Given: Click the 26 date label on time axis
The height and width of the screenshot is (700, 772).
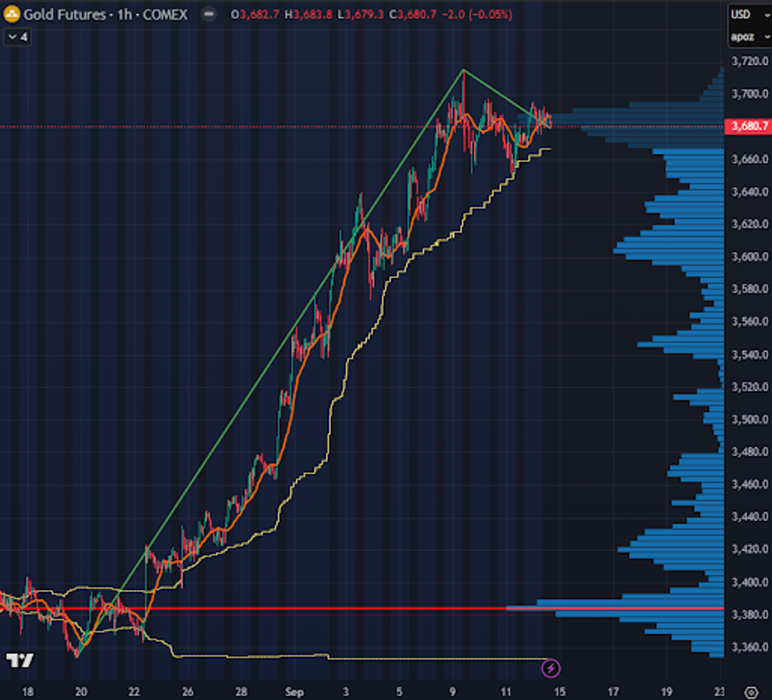Looking at the screenshot, I should [187, 692].
